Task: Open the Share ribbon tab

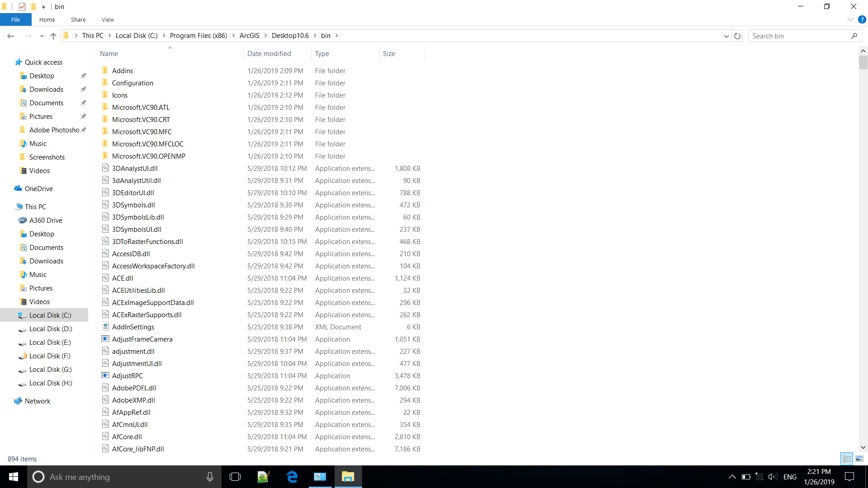Action: coord(78,19)
